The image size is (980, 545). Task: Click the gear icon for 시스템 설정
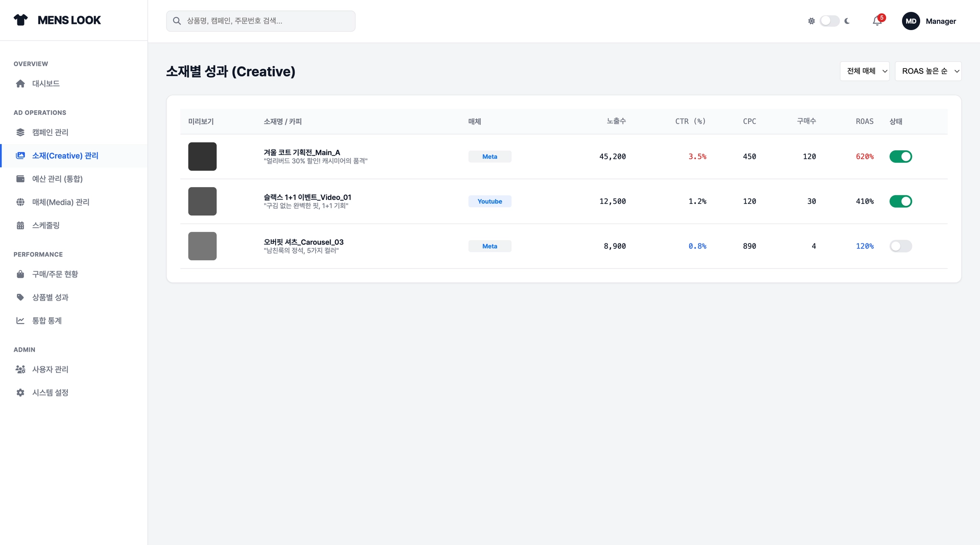20,393
